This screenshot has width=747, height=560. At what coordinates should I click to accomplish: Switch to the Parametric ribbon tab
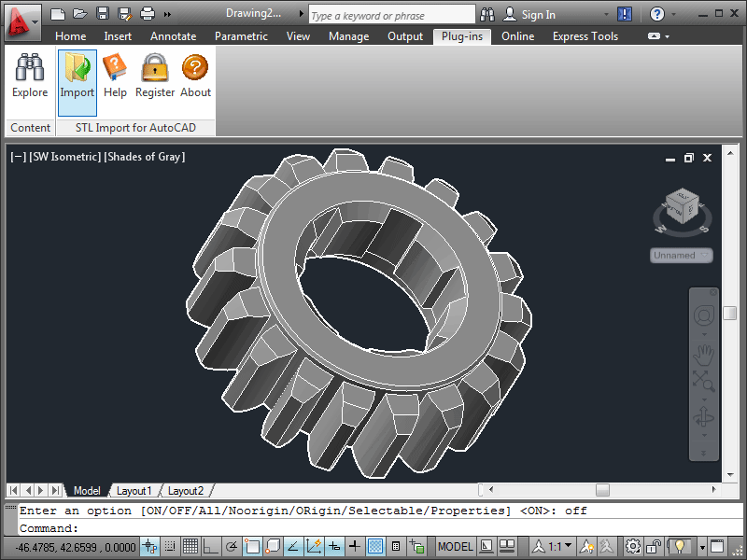click(x=241, y=36)
